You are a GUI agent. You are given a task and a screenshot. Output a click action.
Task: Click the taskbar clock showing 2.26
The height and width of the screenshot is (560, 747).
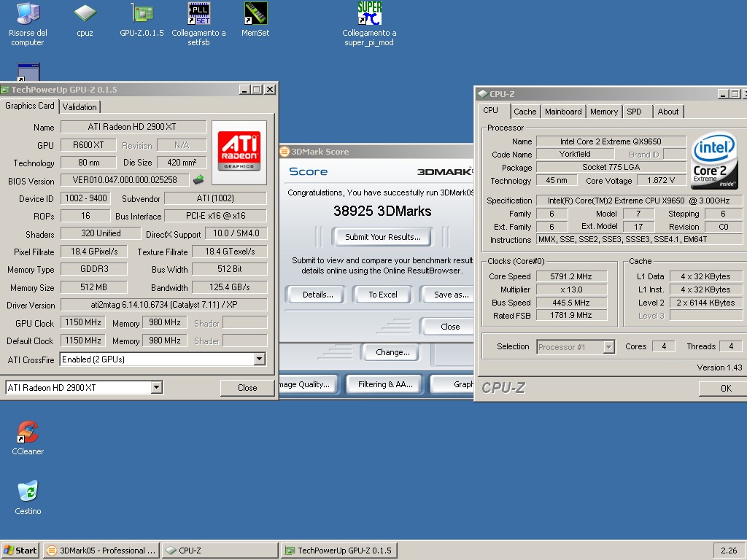(x=729, y=551)
